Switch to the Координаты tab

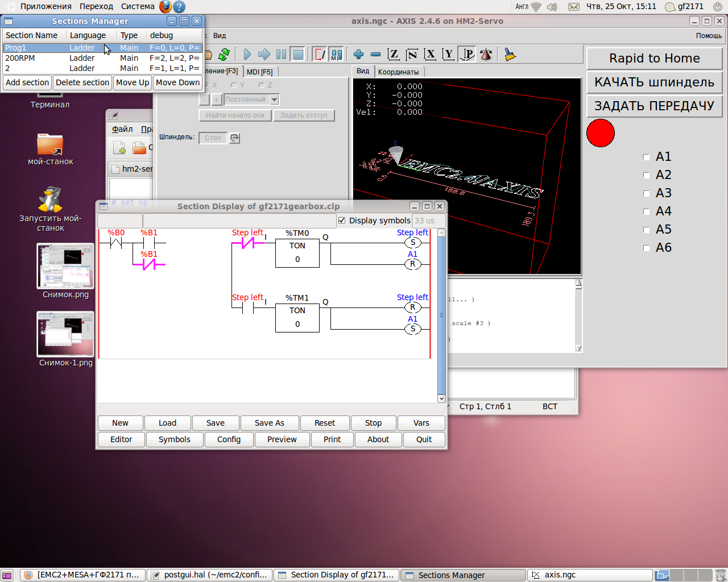click(x=398, y=72)
